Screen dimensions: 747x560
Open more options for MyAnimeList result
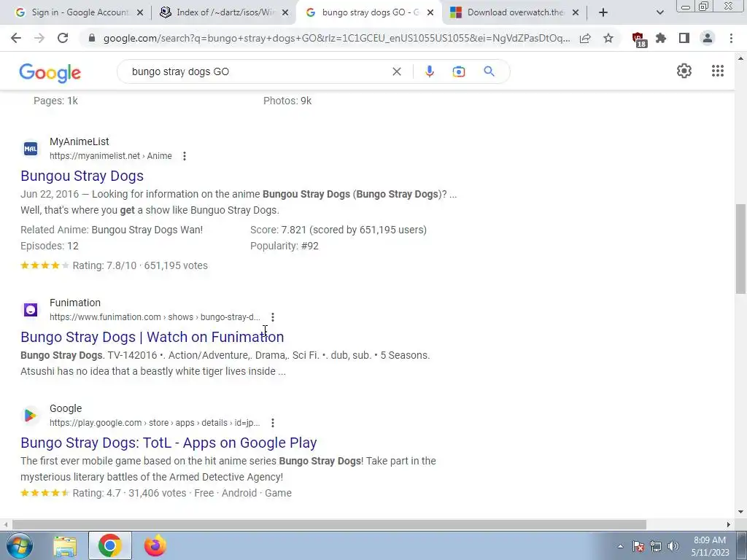click(185, 156)
